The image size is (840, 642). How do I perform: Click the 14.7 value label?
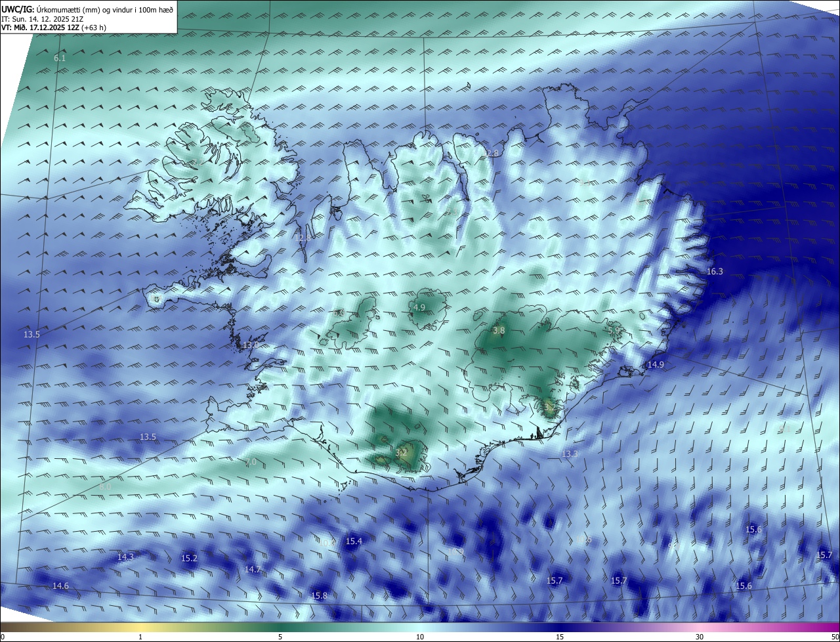[x=253, y=570]
